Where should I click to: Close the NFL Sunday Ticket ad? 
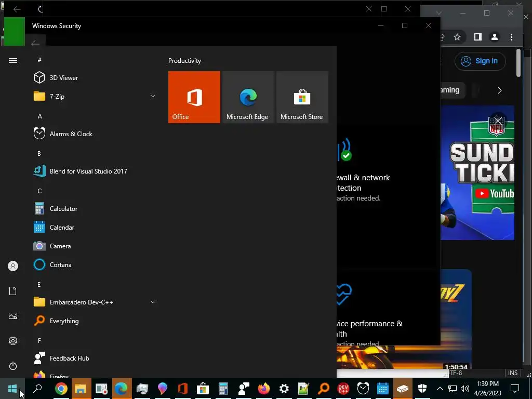click(498, 121)
